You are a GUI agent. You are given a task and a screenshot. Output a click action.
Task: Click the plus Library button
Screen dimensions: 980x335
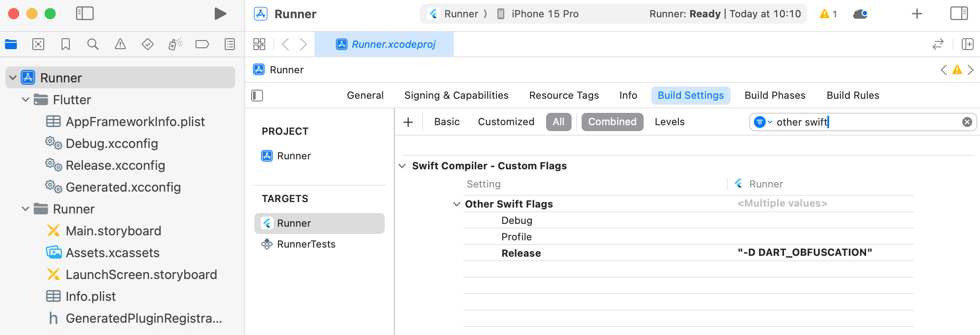click(917, 14)
